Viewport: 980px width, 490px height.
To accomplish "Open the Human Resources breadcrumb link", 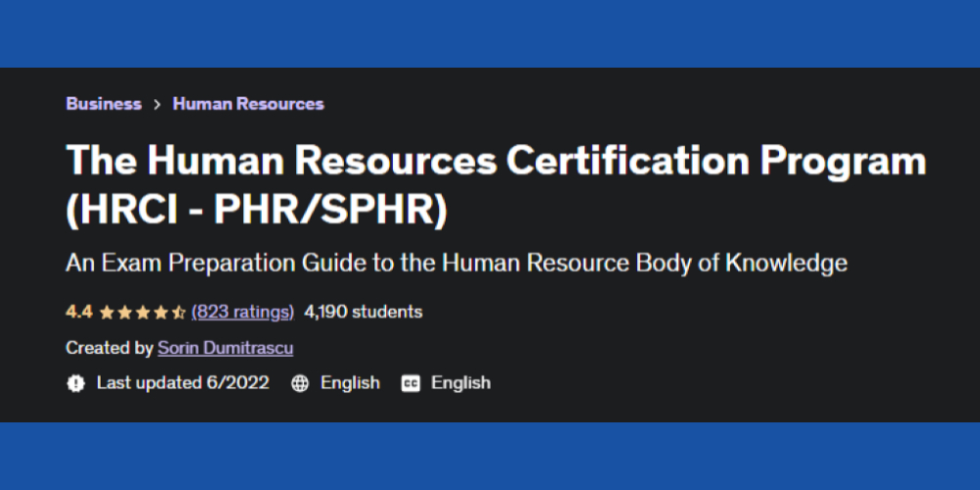I will (248, 104).
